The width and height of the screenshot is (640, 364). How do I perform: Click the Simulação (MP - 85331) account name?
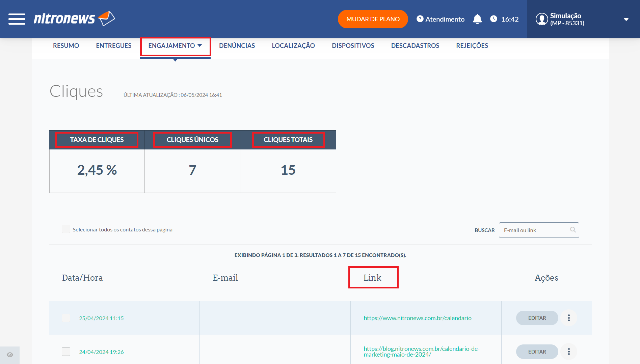pyautogui.click(x=567, y=19)
